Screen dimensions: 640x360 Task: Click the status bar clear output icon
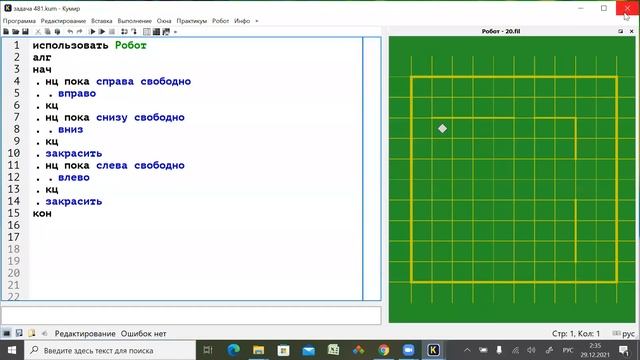coord(44,333)
